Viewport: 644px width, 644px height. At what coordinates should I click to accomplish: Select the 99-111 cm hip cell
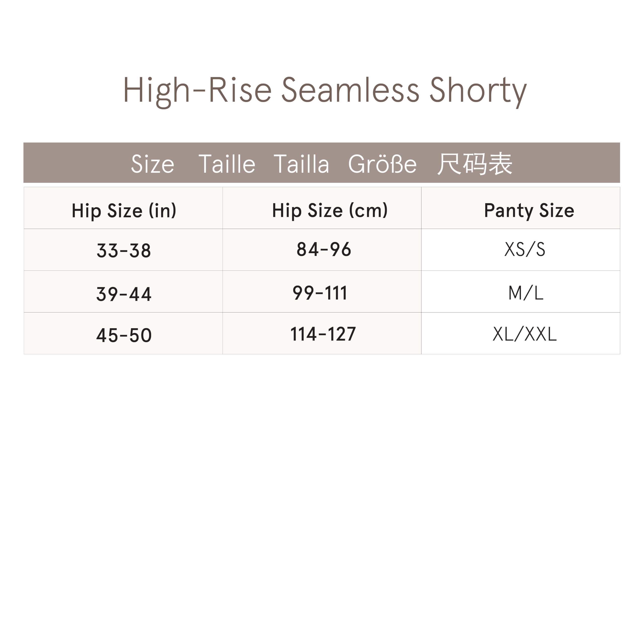[320, 293]
